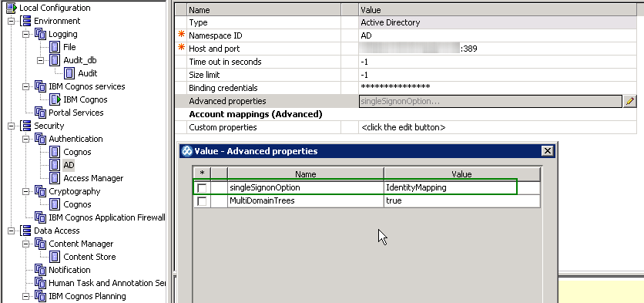
Task: Collapse the IBM Cognos services node
Action: (x=26, y=87)
